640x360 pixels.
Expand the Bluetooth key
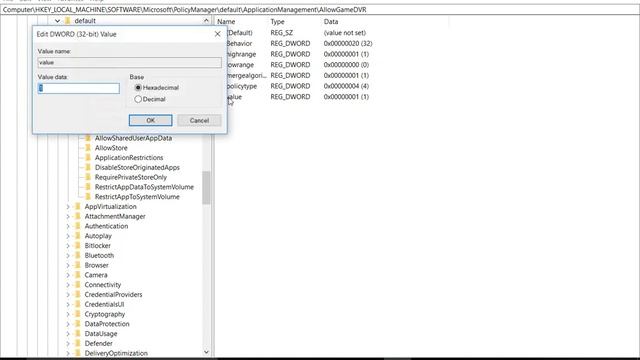(x=68, y=256)
